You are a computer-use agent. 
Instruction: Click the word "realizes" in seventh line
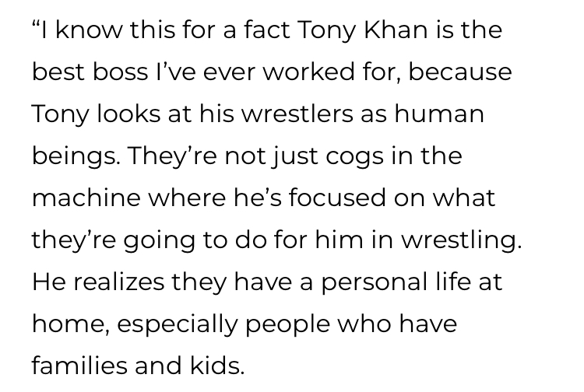pyautogui.click(x=118, y=282)
